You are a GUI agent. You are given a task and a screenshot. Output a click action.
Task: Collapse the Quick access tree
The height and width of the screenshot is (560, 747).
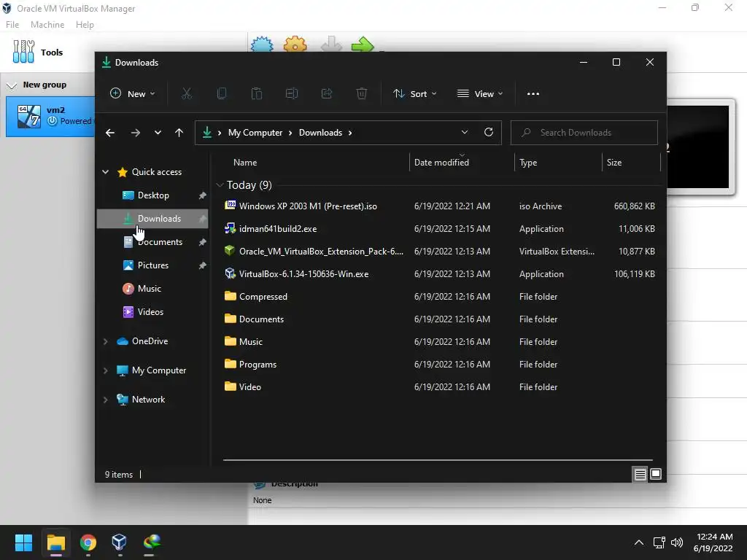pyautogui.click(x=105, y=172)
